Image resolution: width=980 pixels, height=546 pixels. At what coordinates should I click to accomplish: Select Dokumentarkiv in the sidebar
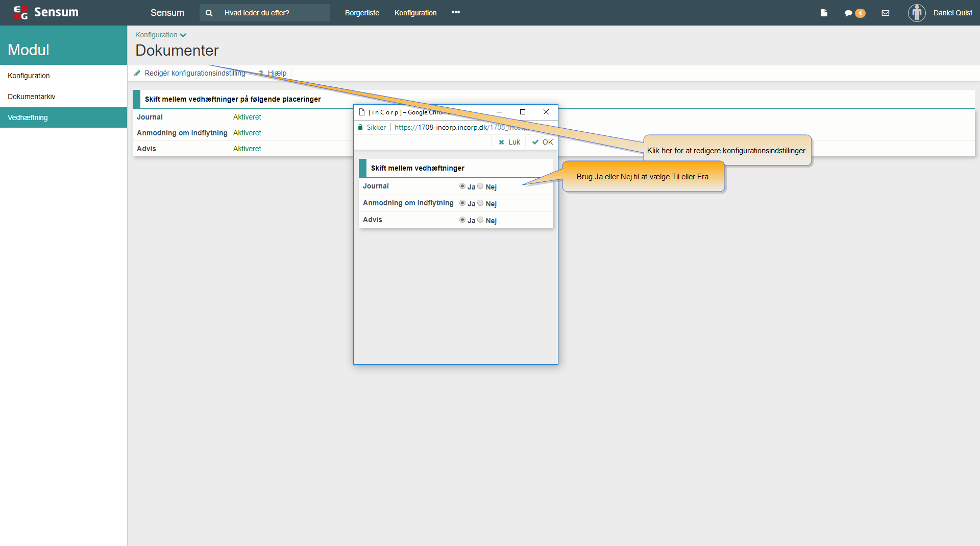click(x=31, y=97)
